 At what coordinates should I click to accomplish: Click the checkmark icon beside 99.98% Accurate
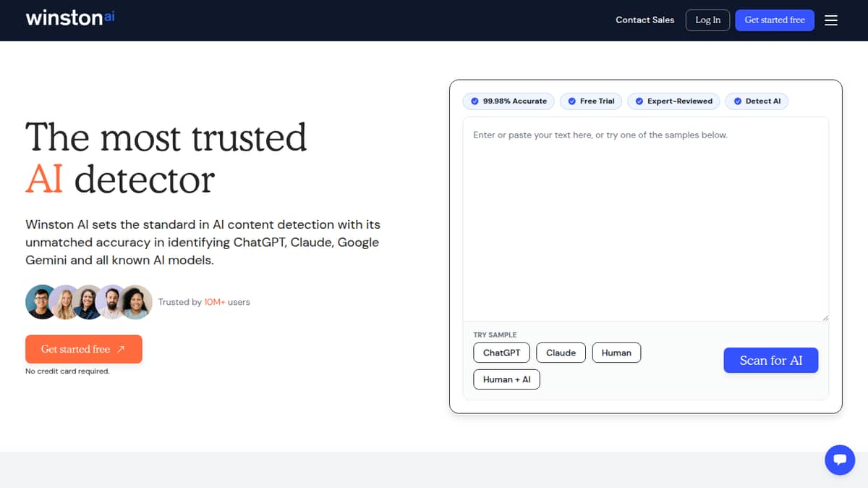(475, 101)
